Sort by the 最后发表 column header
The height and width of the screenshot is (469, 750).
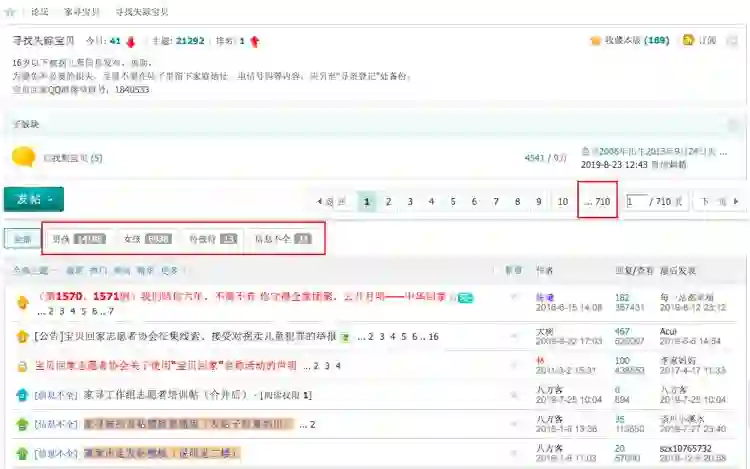click(678, 271)
